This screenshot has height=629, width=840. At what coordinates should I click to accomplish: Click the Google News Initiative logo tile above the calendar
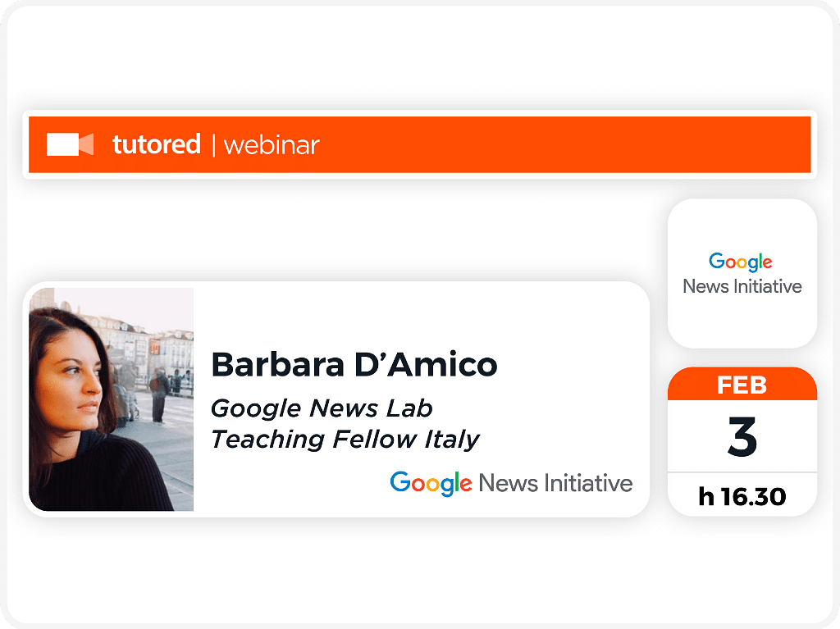(742, 274)
